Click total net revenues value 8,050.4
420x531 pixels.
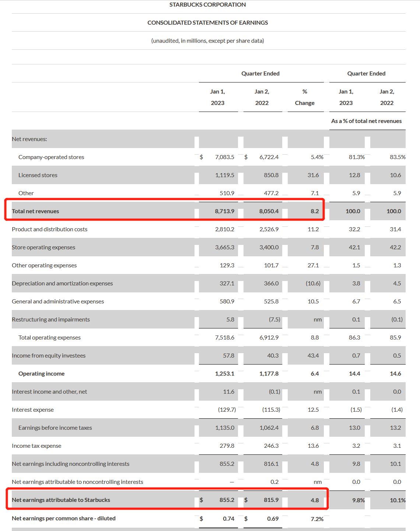point(269,211)
